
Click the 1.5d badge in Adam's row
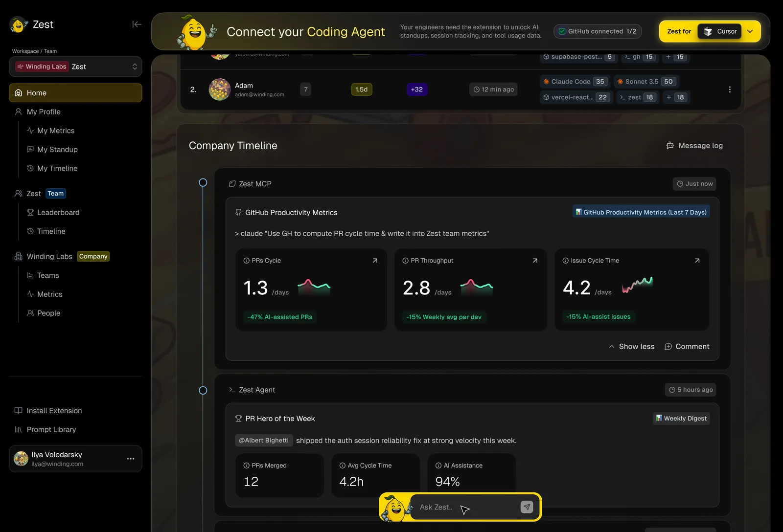pos(362,89)
